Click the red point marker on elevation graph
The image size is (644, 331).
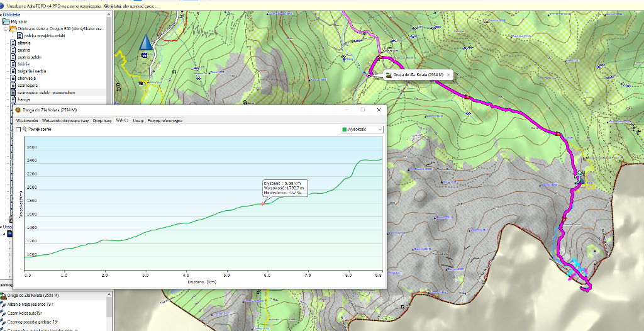[x=262, y=204]
